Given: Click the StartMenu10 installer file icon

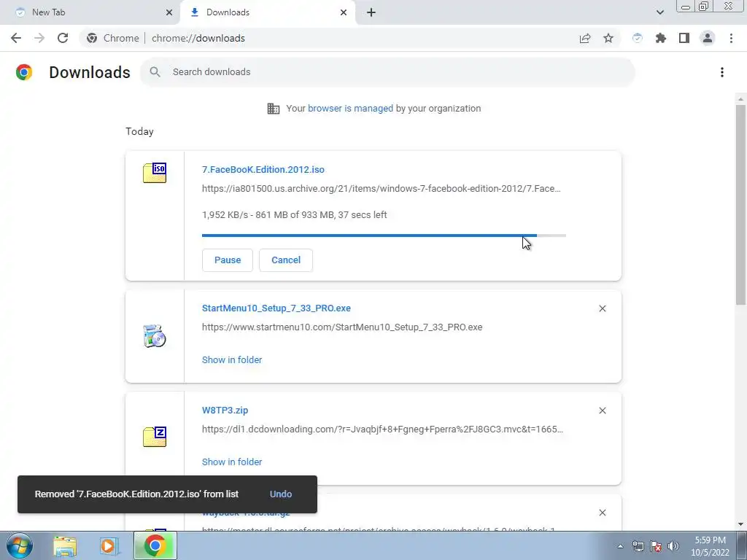Looking at the screenshot, I should 155,336.
